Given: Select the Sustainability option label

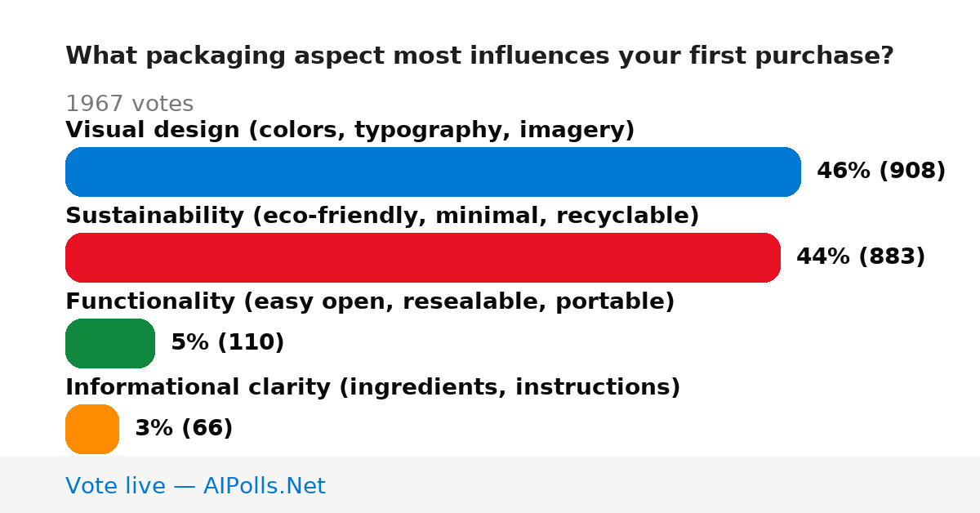Looking at the screenshot, I should click(382, 216).
